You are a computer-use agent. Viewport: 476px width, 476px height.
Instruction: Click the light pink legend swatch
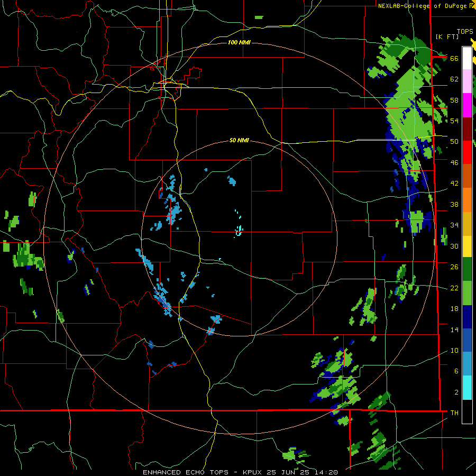467,81
